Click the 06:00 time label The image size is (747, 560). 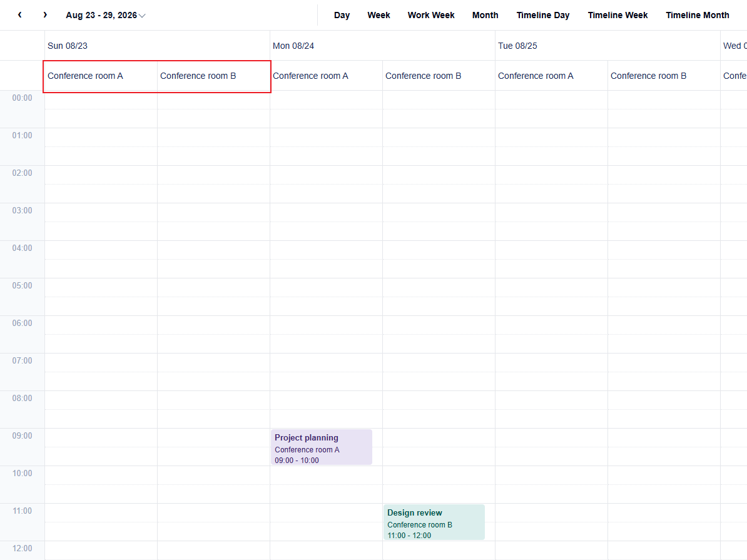(x=23, y=323)
